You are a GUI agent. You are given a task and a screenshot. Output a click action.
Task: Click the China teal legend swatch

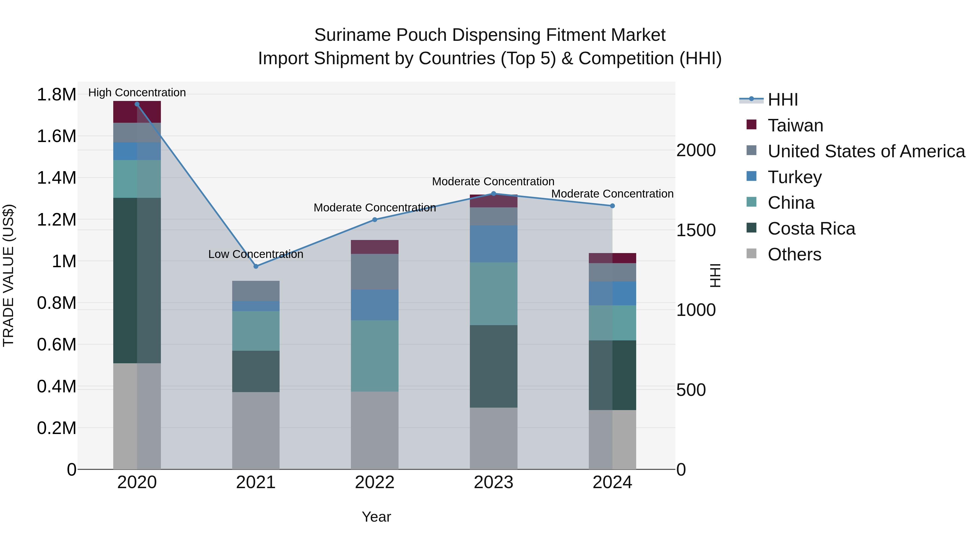(x=751, y=202)
